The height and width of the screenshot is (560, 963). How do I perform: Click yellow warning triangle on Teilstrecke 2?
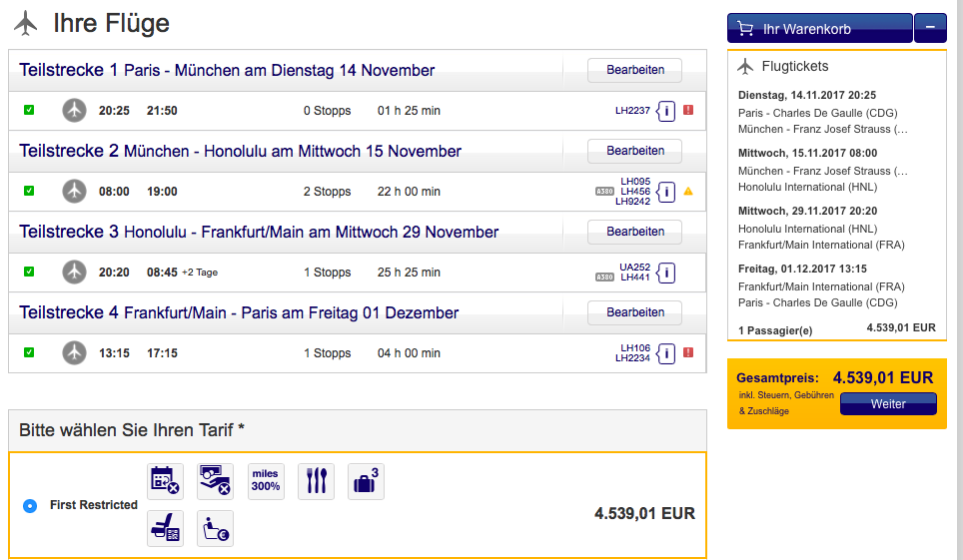coord(688,191)
